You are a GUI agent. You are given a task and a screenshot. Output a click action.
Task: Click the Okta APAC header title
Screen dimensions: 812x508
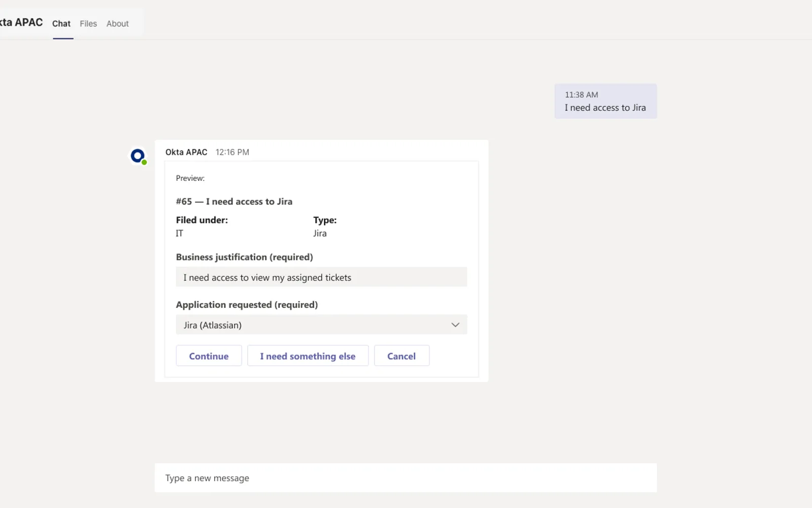(21, 22)
